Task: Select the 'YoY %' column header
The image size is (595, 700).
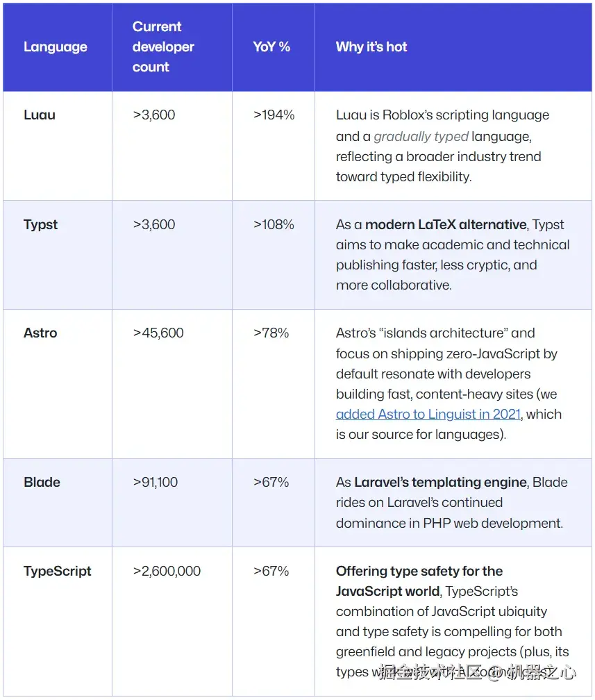Action: (271, 47)
